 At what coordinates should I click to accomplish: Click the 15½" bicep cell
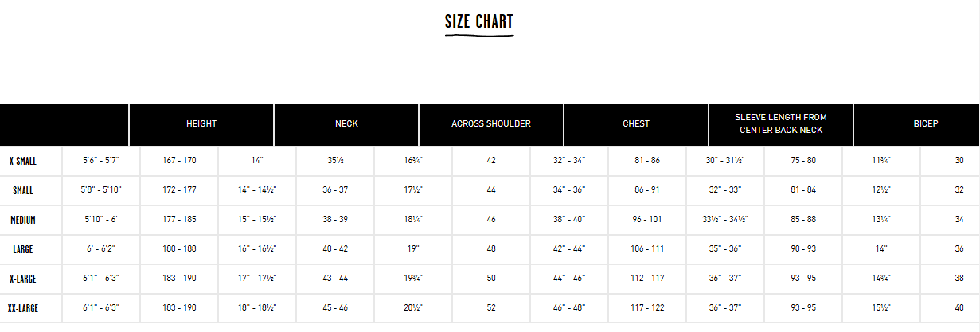(x=881, y=309)
